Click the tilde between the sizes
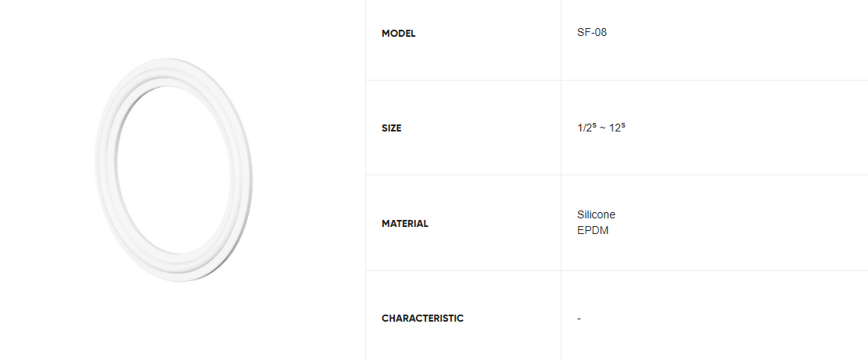Image resolution: width=868 pixels, height=360 pixels. (x=601, y=128)
